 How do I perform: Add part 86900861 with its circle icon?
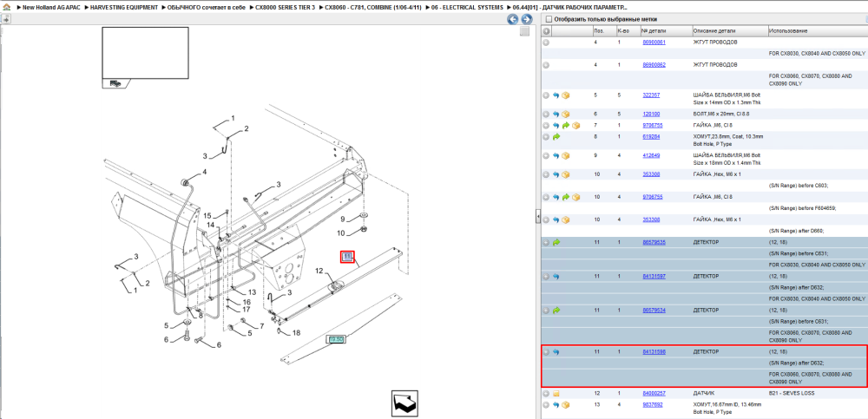(x=546, y=43)
